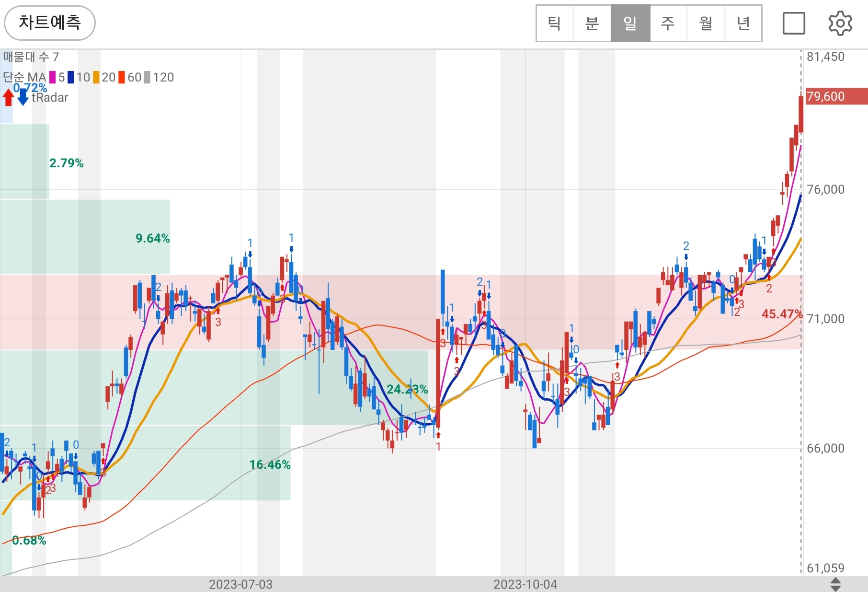This screenshot has width=868, height=592.
Task: Switch to the 년 yearly chart tab
Action: pyautogui.click(x=743, y=23)
